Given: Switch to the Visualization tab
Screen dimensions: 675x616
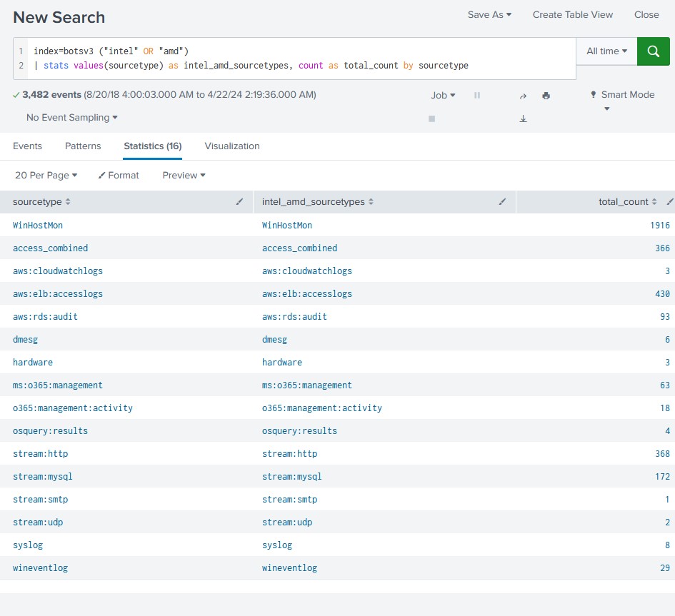Looking at the screenshot, I should [232, 146].
